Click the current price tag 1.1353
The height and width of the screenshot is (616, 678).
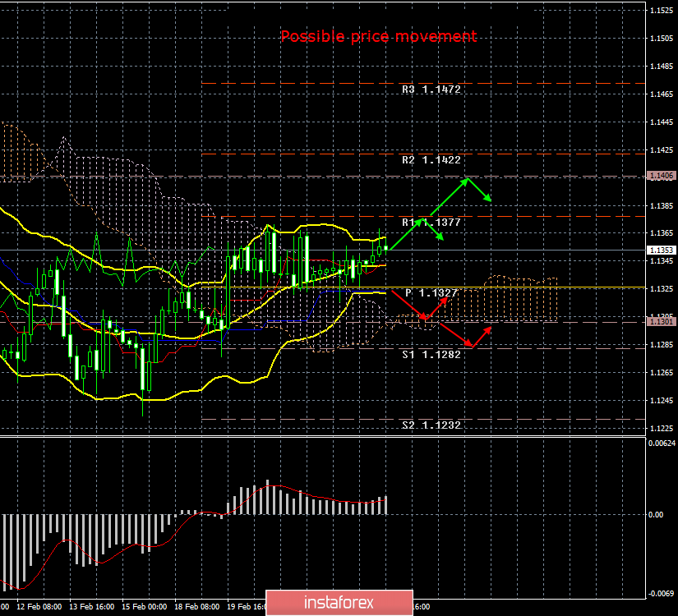(661, 251)
